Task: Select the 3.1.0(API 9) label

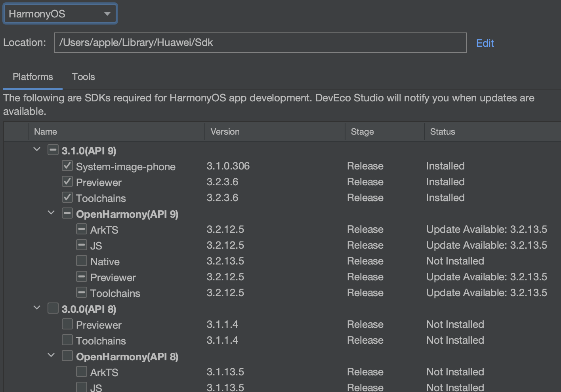Action: tap(89, 151)
